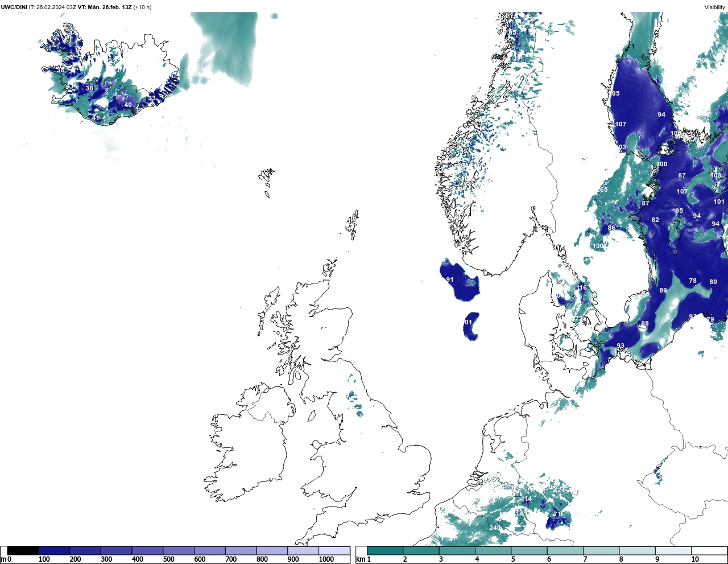Click the '86' value over southern Sweden
The height and width of the screenshot is (564, 728).
[611, 228]
